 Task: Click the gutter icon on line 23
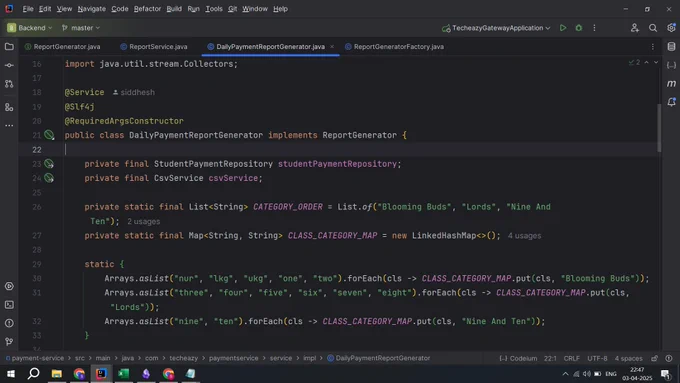49,164
